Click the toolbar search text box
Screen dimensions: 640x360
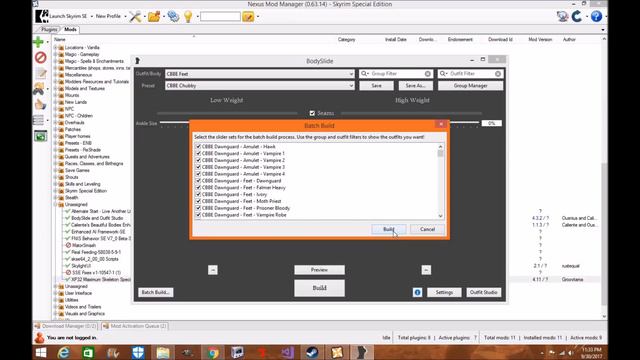click(220, 16)
